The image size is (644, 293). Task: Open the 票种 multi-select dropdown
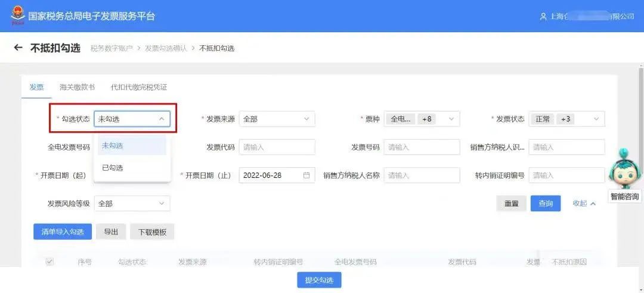pyautogui.click(x=422, y=119)
